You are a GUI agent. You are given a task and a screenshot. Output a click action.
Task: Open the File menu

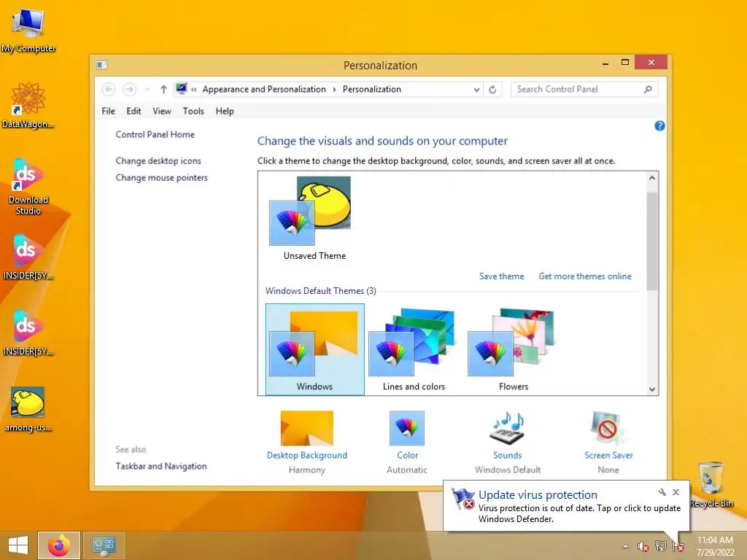click(108, 111)
